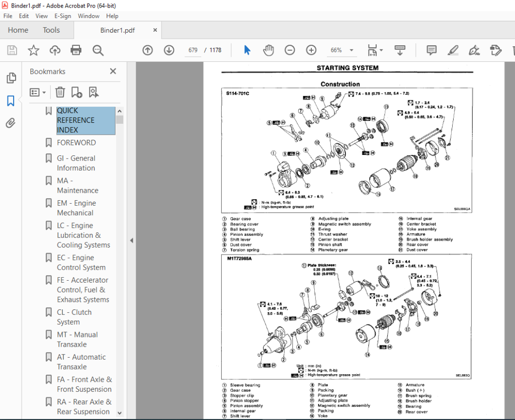Viewport: 515px width, 420px height.
Task: Add new bookmark icon
Action: 76,92
